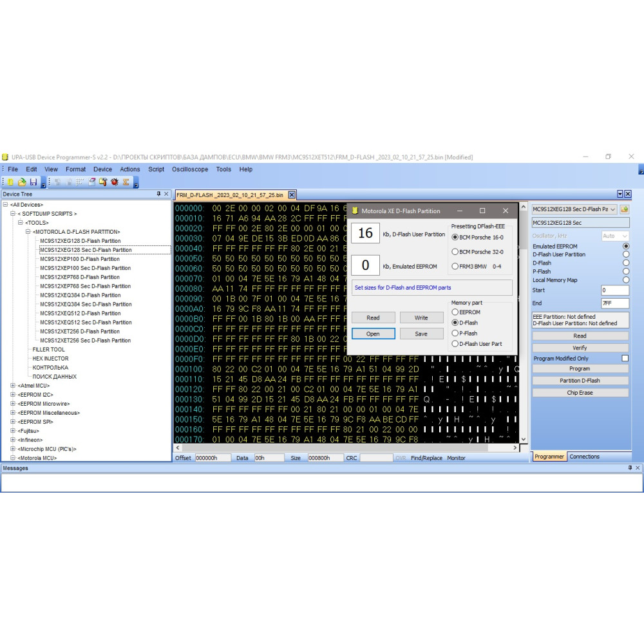644x644 pixels.
Task: Click Open button in D-Flash Partition dialog
Action: coord(373,334)
